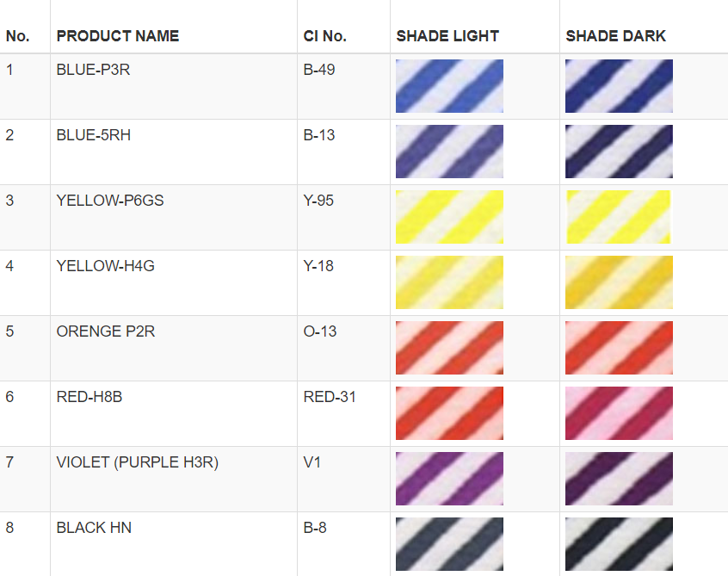Select the BLUE-5RH light shade swatch

(x=449, y=152)
